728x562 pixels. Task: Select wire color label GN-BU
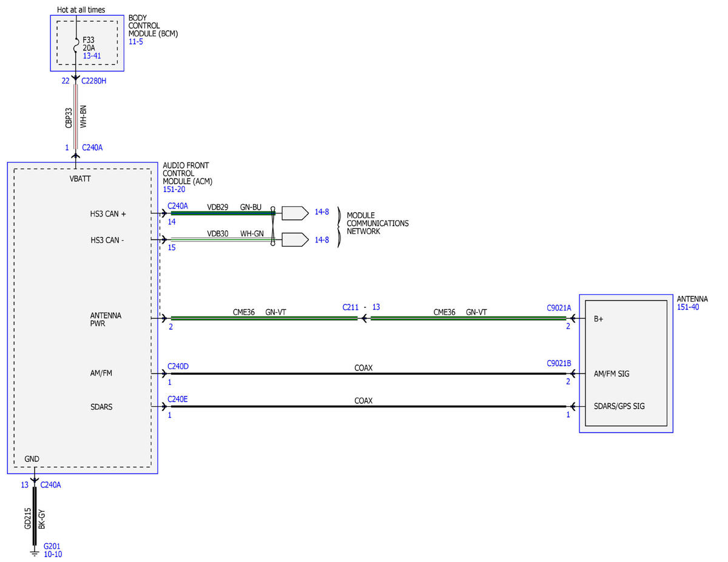(x=251, y=207)
